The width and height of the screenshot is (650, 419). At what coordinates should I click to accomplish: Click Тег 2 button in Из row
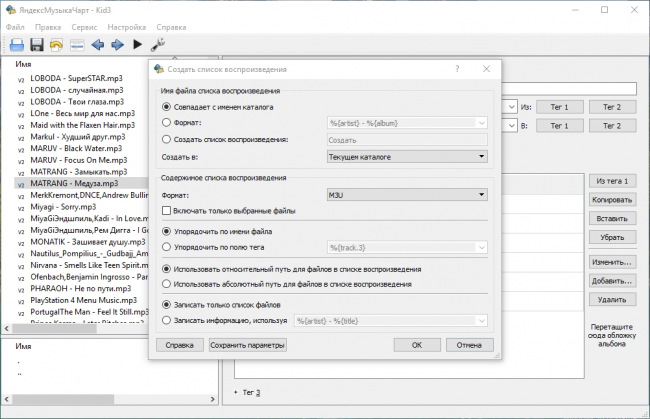(612, 107)
